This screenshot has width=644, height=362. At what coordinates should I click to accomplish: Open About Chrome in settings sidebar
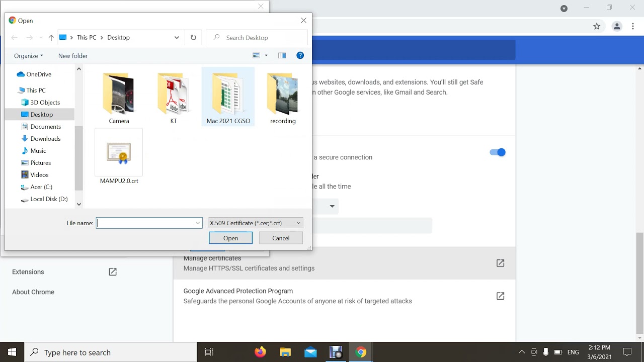pos(33,292)
